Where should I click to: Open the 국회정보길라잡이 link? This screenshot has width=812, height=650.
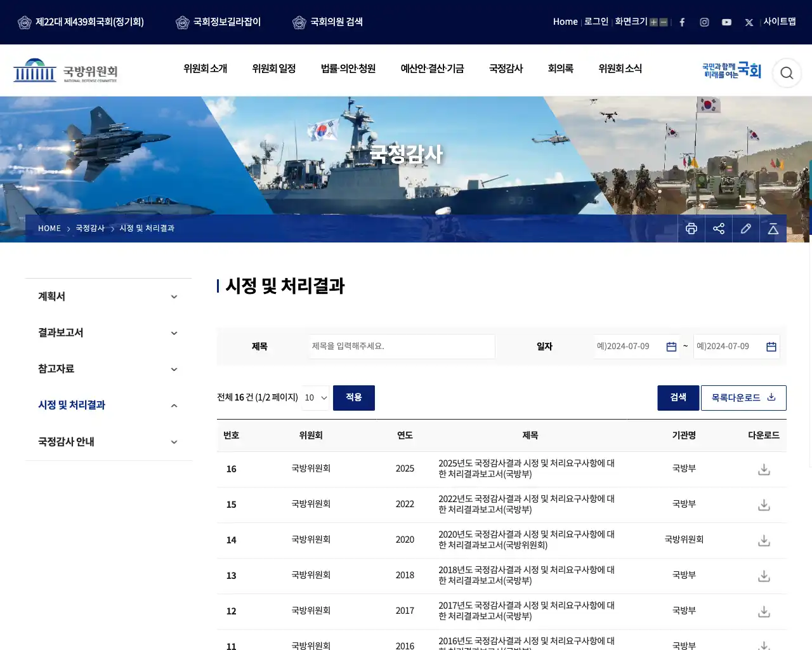pyautogui.click(x=218, y=22)
